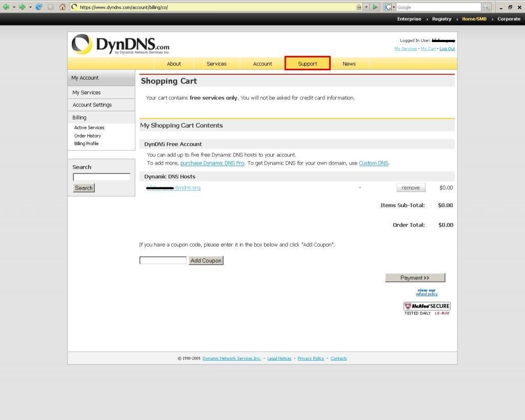525x420 pixels.
Task: Click the My Services link near login info
Action: pos(406,49)
